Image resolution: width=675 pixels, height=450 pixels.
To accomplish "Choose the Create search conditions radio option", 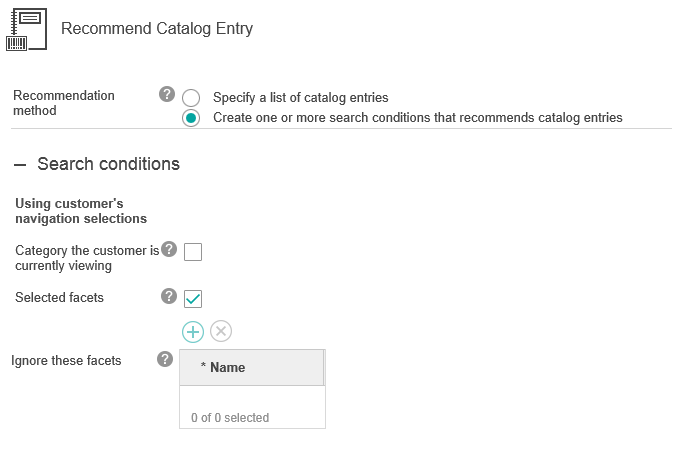I will 191,118.
